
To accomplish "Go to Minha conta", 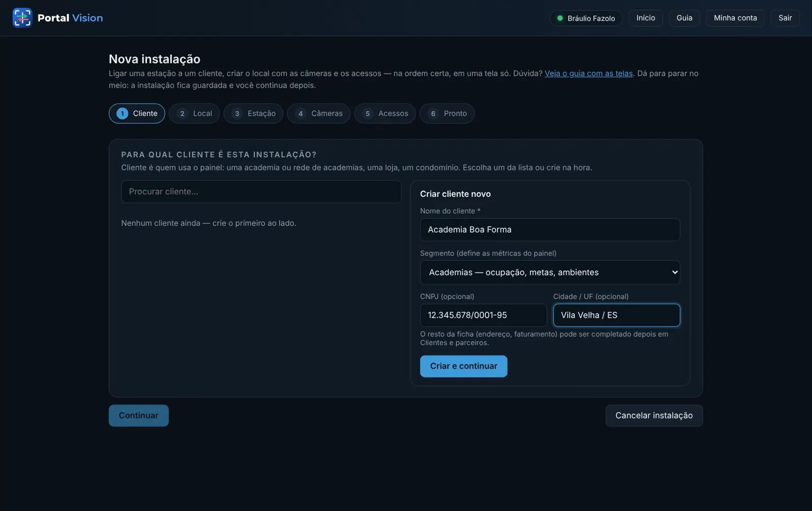I will [x=735, y=18].
